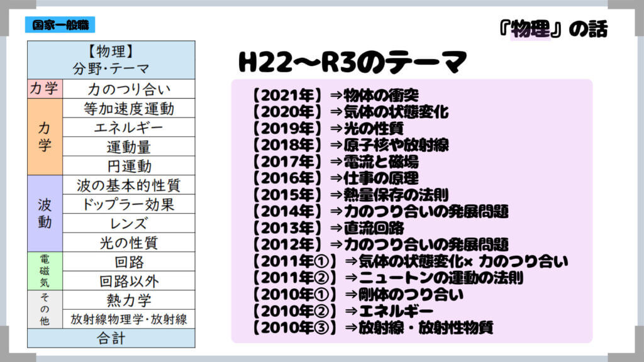
Task: Select the green 電磁気 category cell
Action: (45, 271)
